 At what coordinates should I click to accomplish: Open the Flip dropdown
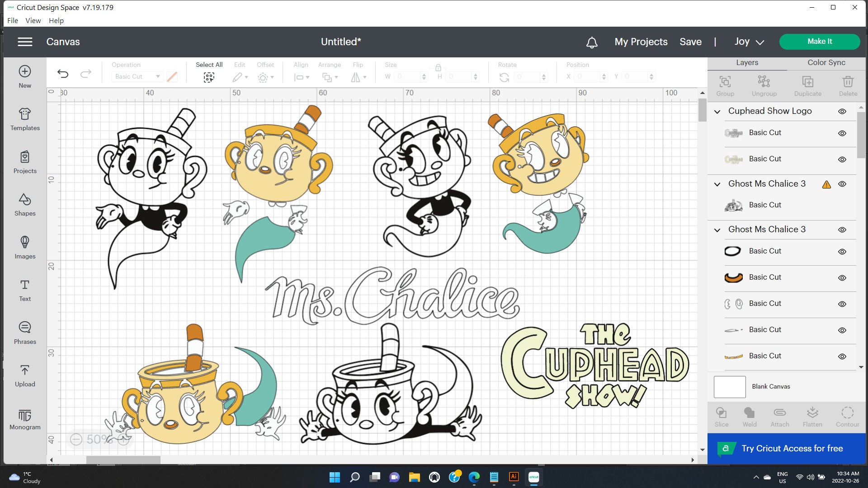tap(359, 77)
